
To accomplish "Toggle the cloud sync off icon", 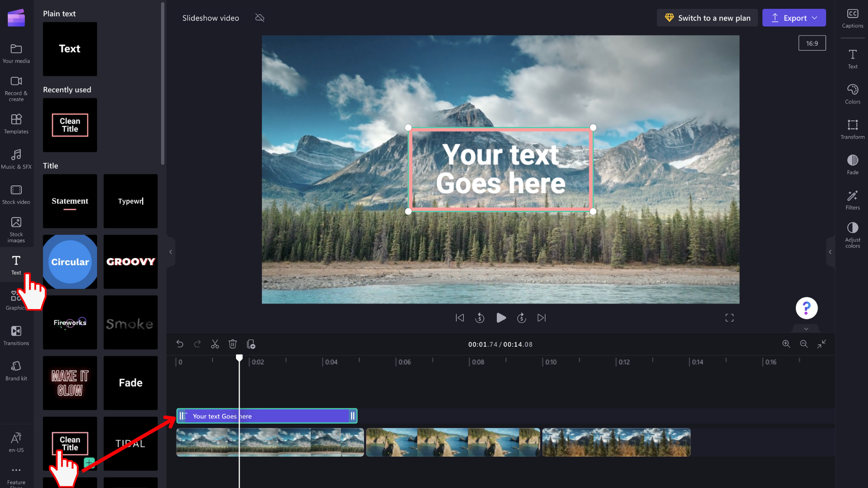I will [x=259, y=18].
